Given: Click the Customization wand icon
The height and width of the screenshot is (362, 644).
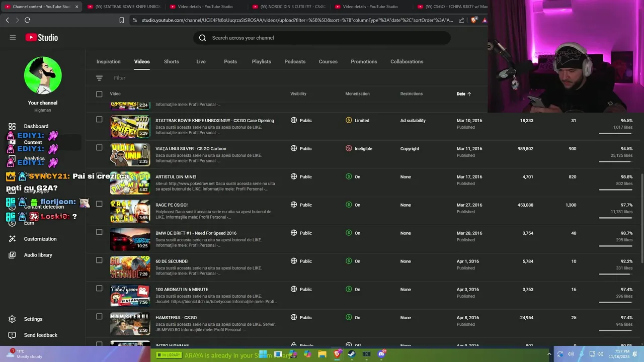Looking at the screenshot, I should pos(12,239).
